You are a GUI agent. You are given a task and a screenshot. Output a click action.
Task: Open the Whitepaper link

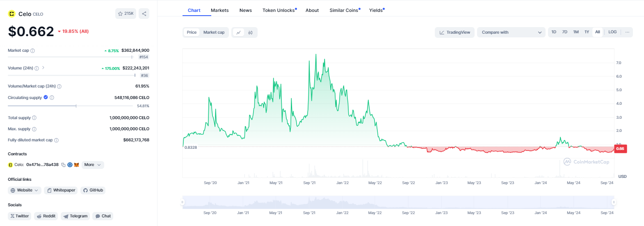click(61, 190)
